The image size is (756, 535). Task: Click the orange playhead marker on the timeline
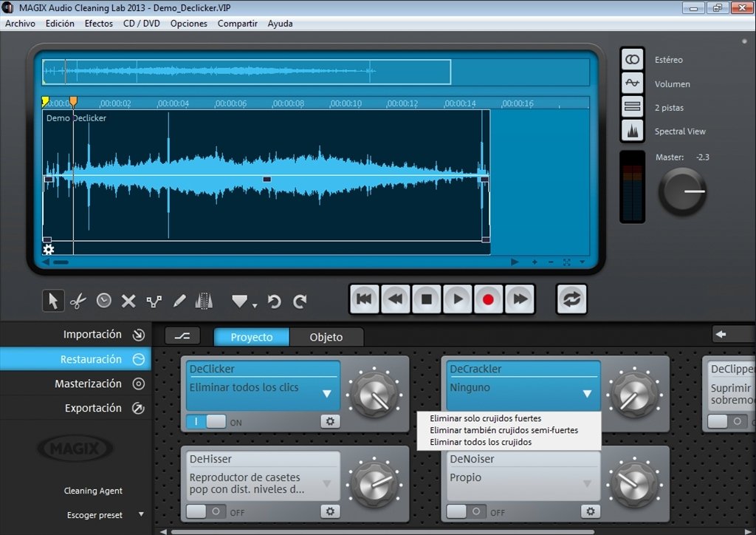click(73, 101)
